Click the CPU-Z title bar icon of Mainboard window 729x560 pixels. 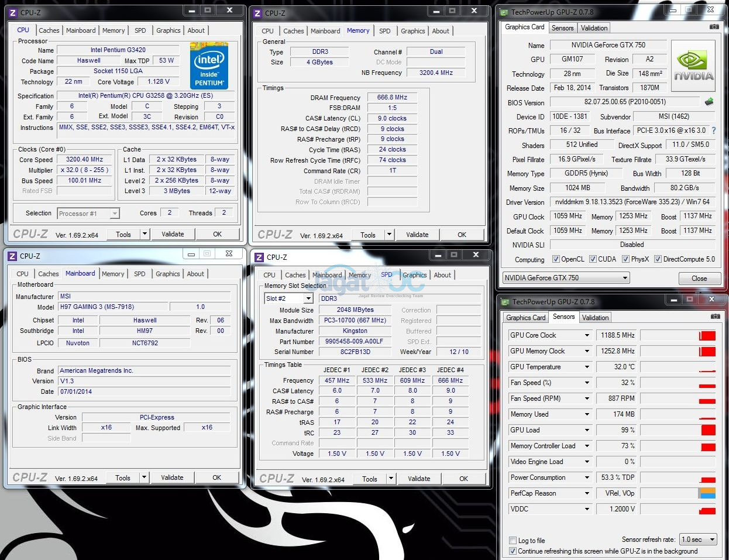(x=12, y=256)
